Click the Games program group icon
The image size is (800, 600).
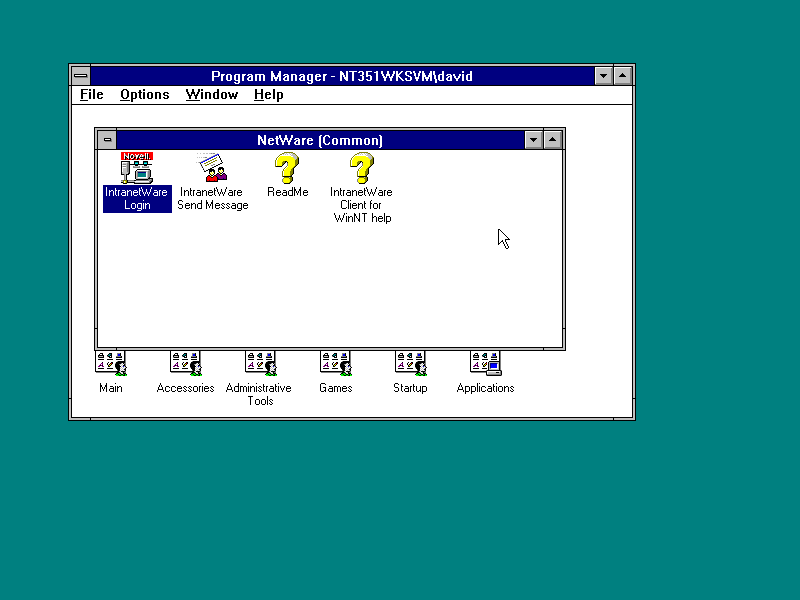pyautogui.click(x=336, y=363)
